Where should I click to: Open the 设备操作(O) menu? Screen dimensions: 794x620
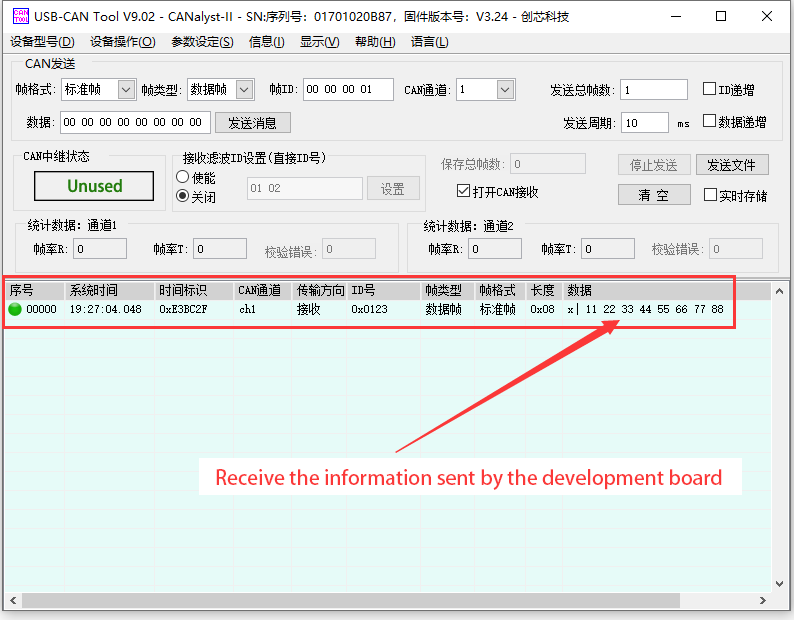tap(123, 42)
